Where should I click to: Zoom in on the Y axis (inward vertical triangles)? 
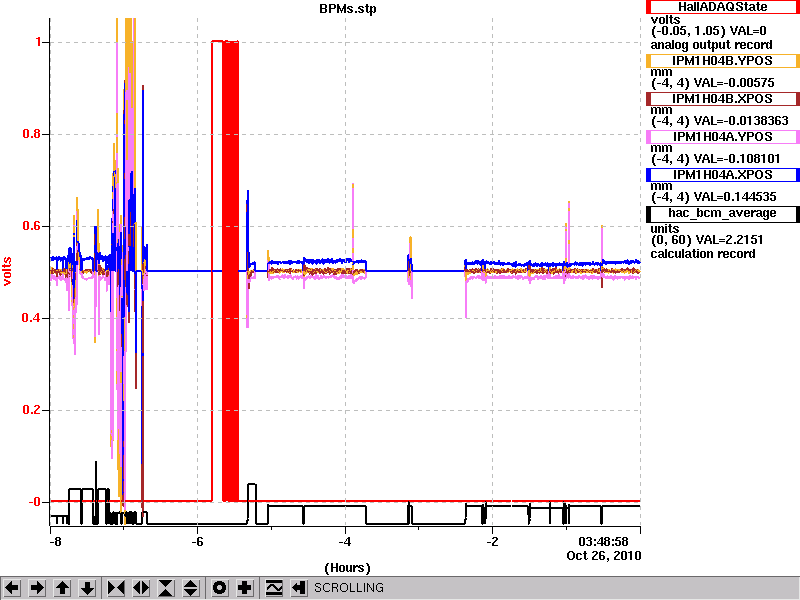click(x=166, y=588)
